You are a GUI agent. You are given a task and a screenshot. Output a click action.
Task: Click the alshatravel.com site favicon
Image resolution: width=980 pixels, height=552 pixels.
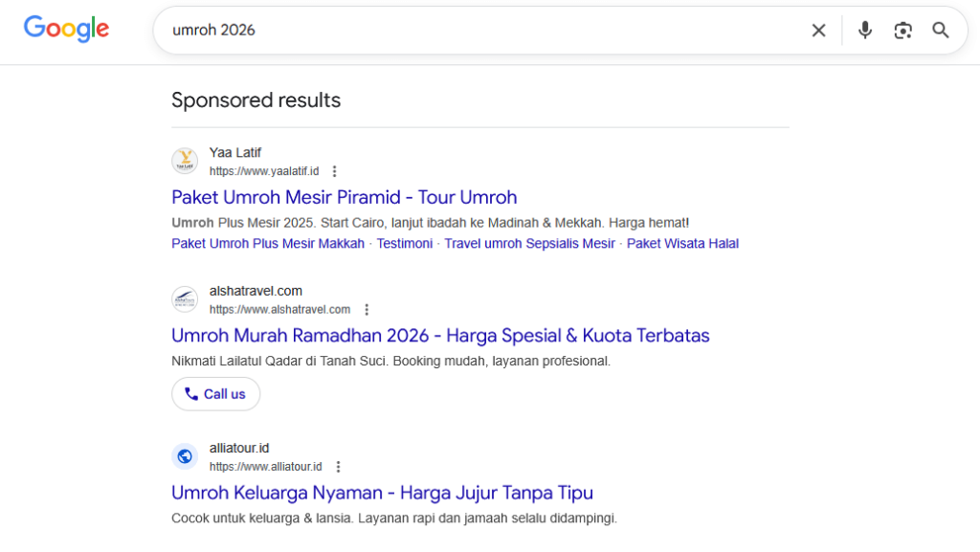pos(185,299)
